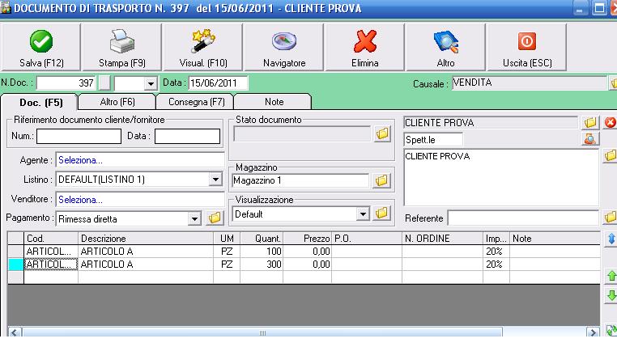Open folder icon beside client address box
The width and height of the screenshot is (617, 364).
pyautogui.click(x=611, y=155)
